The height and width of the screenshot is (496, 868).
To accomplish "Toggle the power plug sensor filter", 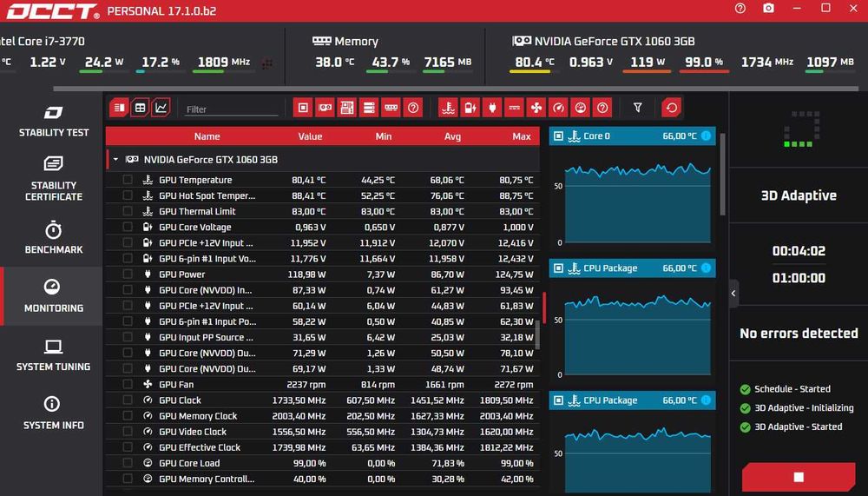I will [492, 108].
